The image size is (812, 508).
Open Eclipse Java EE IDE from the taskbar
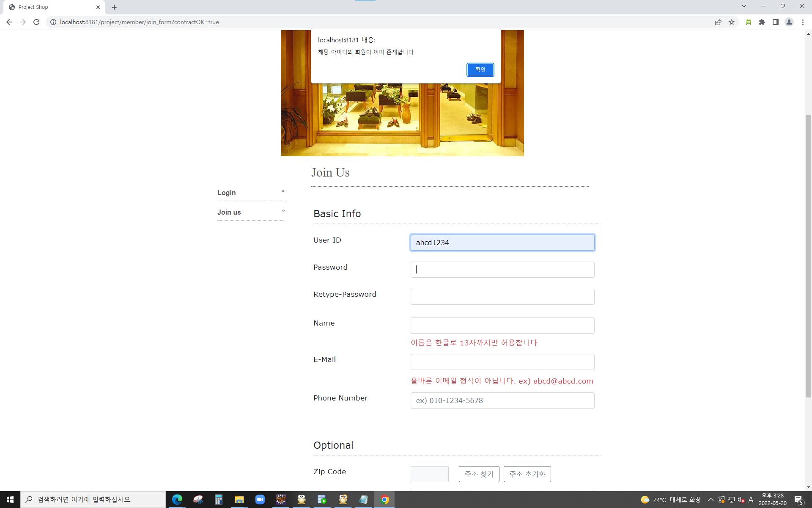click(x=280, y=500)
